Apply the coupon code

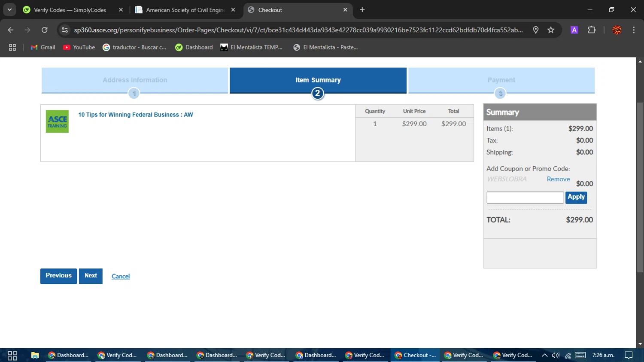[x=576, y=197]
